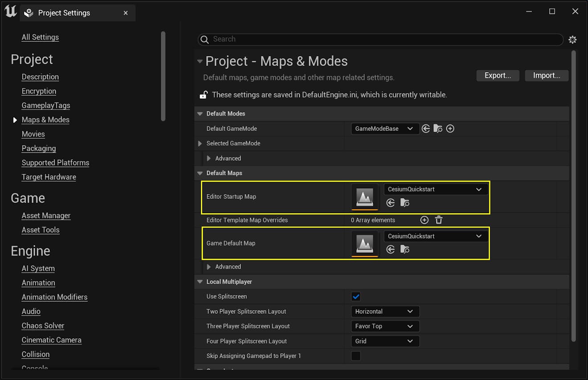Collapse the Default Modes section
This screenshot has width=588, height=380.
point(200,113)
